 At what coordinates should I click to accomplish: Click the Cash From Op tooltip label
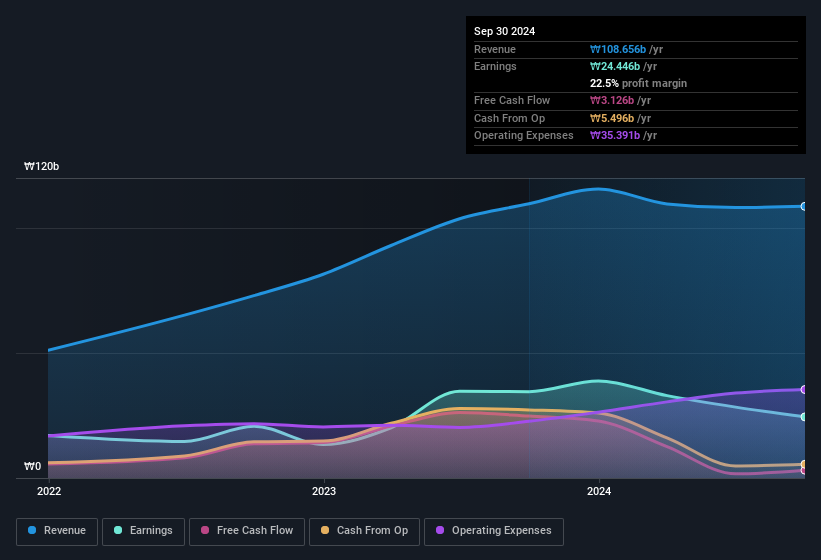(509, 118)
